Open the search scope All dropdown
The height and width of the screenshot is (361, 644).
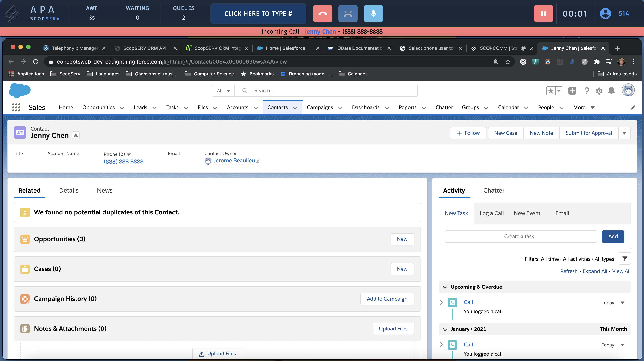coord(223,91)
